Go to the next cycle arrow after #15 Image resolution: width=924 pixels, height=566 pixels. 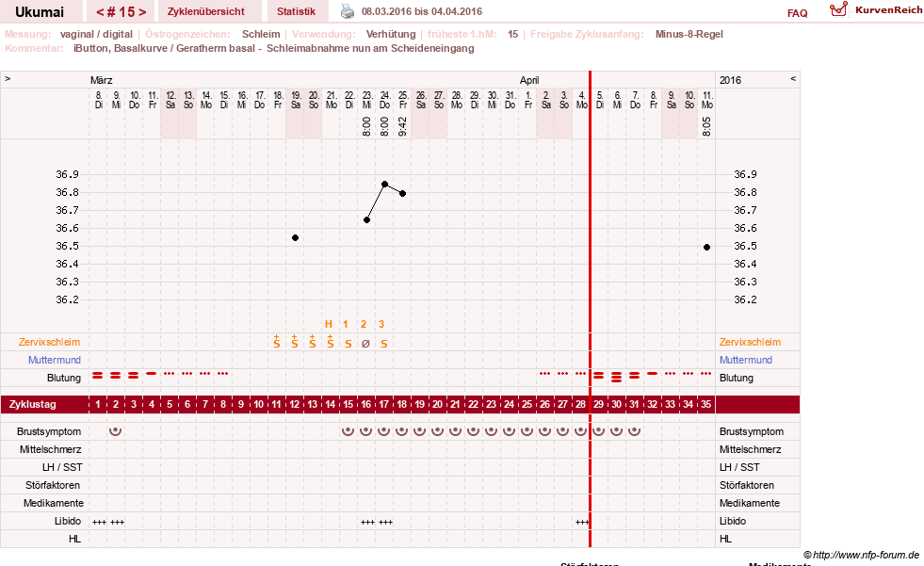click(142, 12)
